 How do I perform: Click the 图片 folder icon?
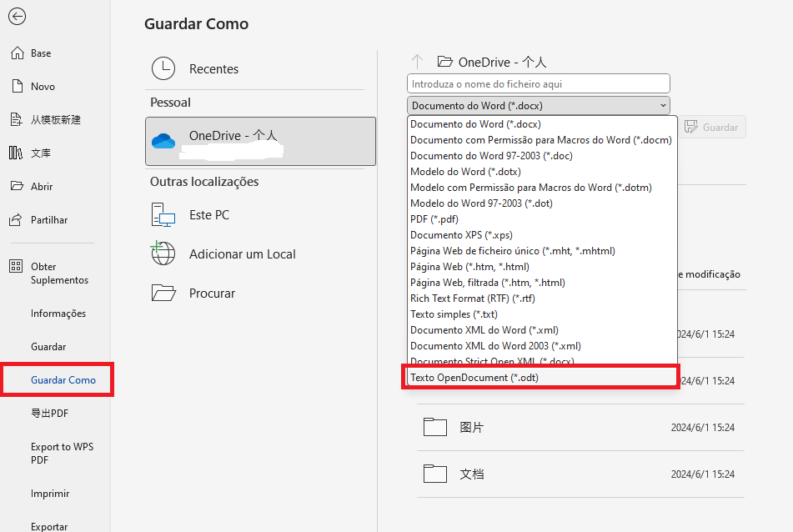pos(435,427)
